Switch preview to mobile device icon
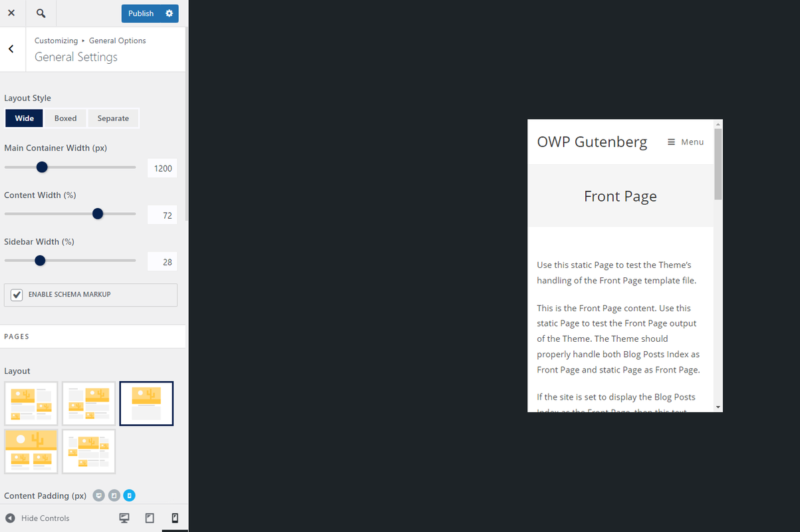 [x=175, y=518]
